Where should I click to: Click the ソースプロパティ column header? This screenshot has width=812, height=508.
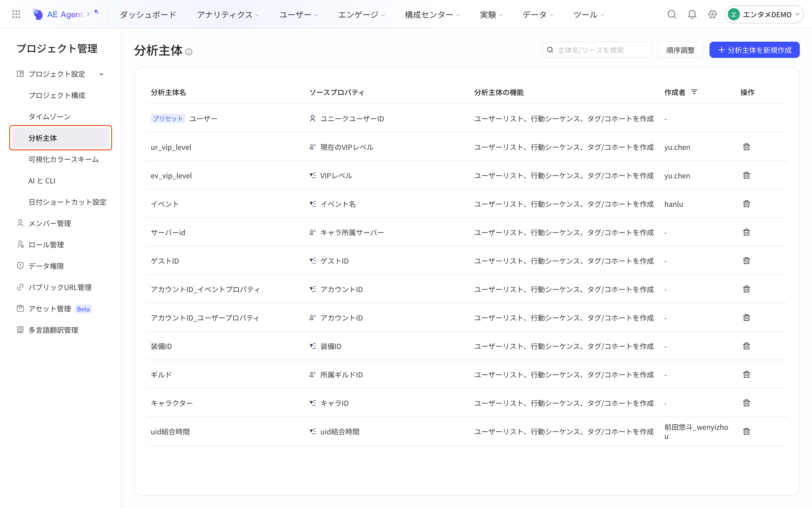(x=336, y=92)
